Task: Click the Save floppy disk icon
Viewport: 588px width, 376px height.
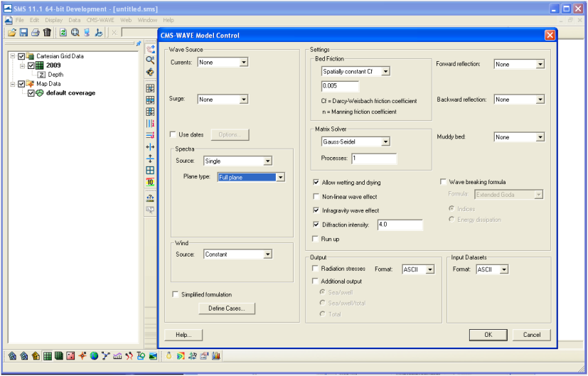Action: (23, 33)
